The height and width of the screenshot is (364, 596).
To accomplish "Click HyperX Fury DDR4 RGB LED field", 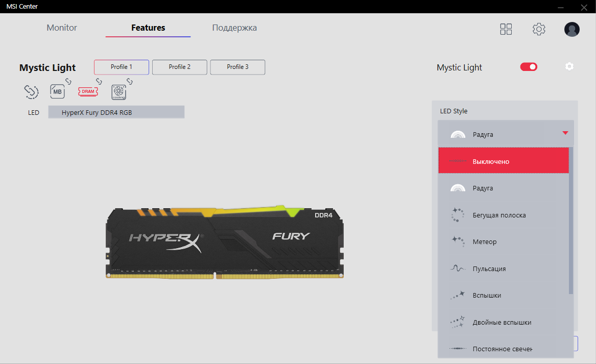I will click(116, 112).
